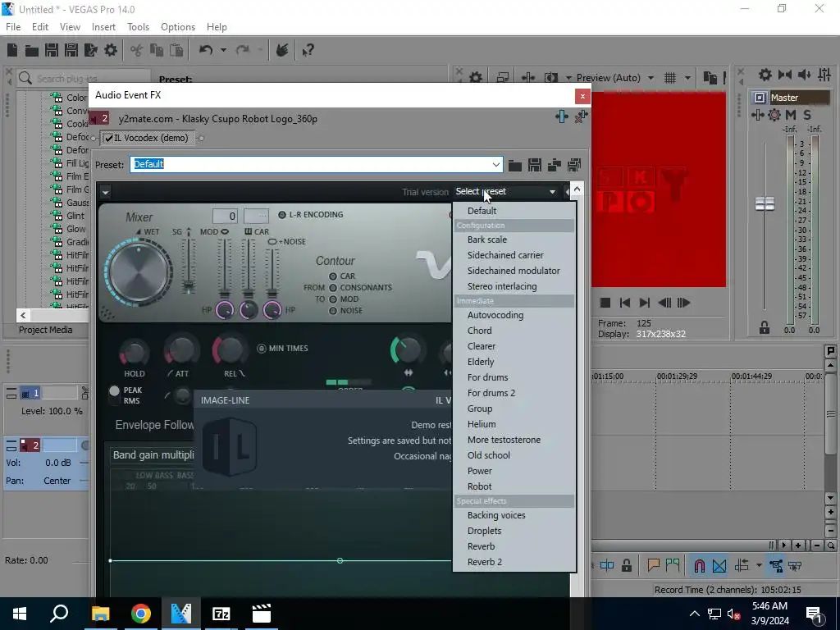Image resolution: width=840 pixels, height=630 pixels.
Task: Toggle the L-R ENCODING option
Action: 282,215
